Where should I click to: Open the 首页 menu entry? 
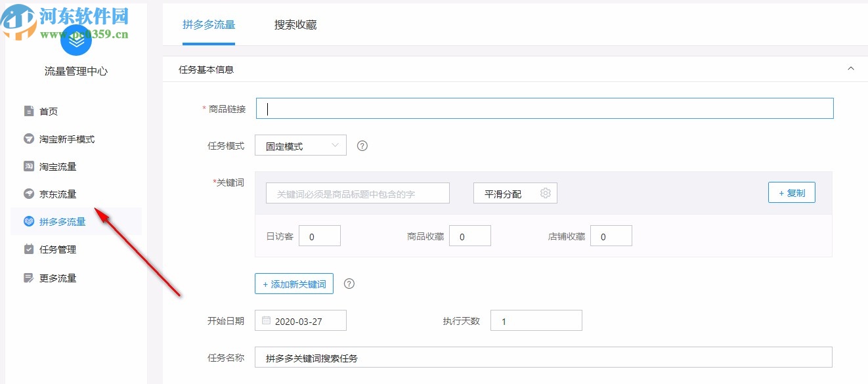pyautogui.click(x=76, y=111)
